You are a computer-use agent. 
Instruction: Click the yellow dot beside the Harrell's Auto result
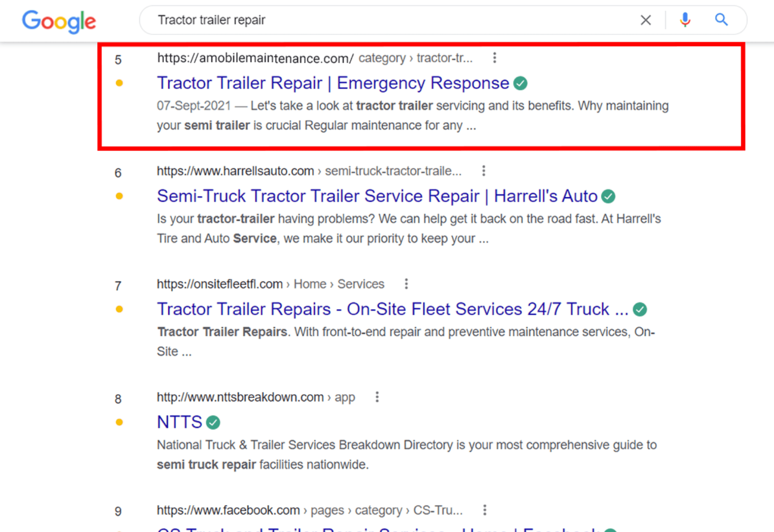pos(119,196)
